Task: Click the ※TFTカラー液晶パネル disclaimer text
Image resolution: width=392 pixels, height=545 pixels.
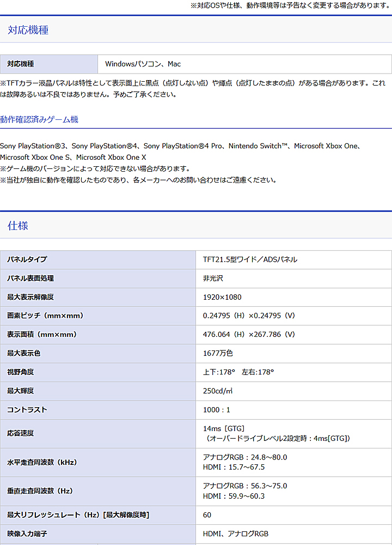Action: (193, 89)
